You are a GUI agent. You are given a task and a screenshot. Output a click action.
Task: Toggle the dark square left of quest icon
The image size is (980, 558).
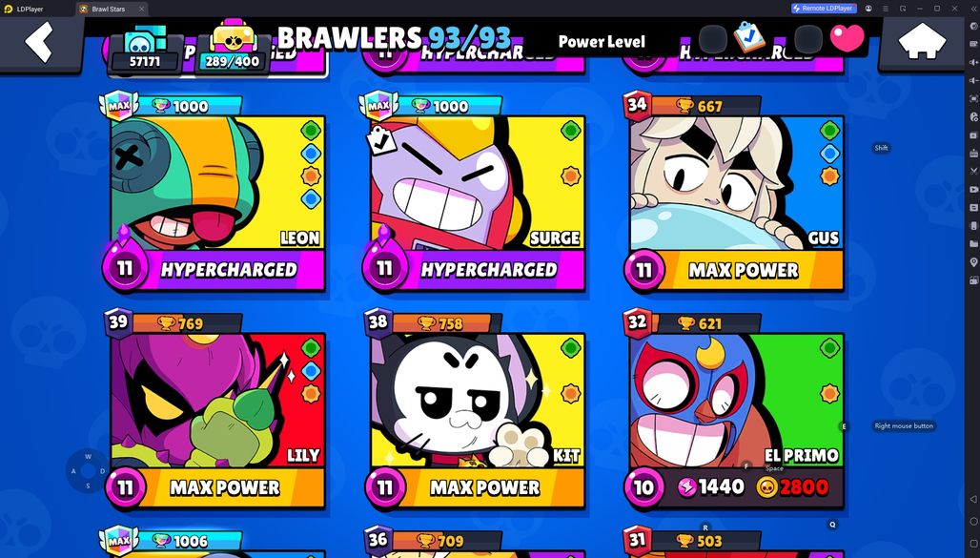coord(712,39)
